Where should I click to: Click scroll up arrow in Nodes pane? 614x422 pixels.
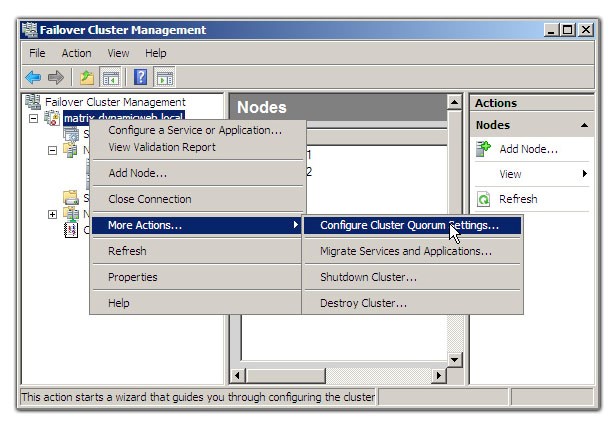454,103
